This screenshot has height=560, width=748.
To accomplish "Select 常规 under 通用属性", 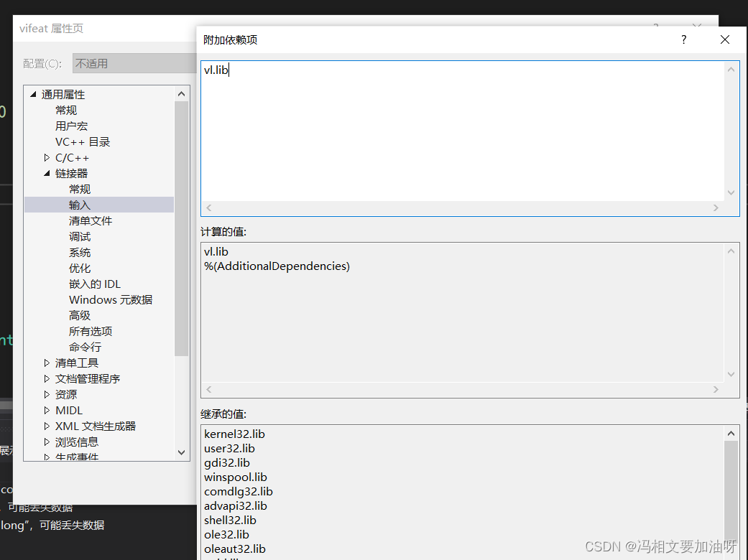I will pyautogui.click(x=66, y=110).
